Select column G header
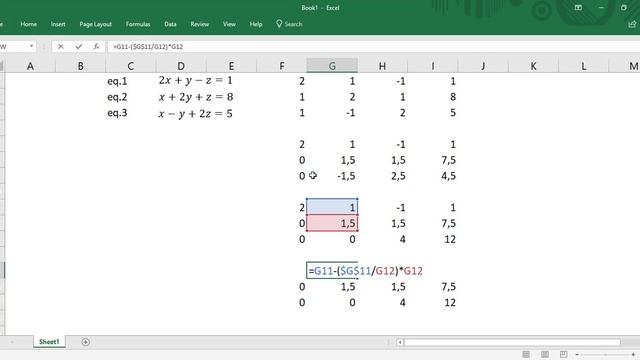Screen dimensions: 640x360 point(332,66)
